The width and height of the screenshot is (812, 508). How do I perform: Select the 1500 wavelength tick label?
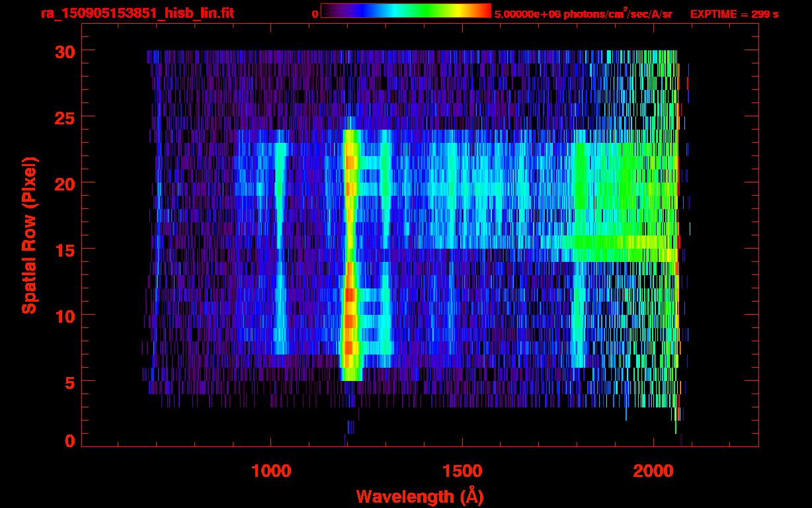click(x=462, y=471)
